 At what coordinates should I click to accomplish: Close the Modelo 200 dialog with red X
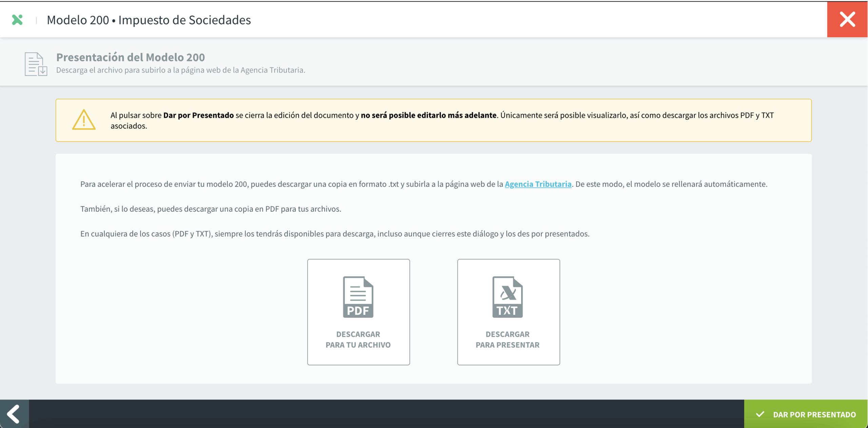847,19
